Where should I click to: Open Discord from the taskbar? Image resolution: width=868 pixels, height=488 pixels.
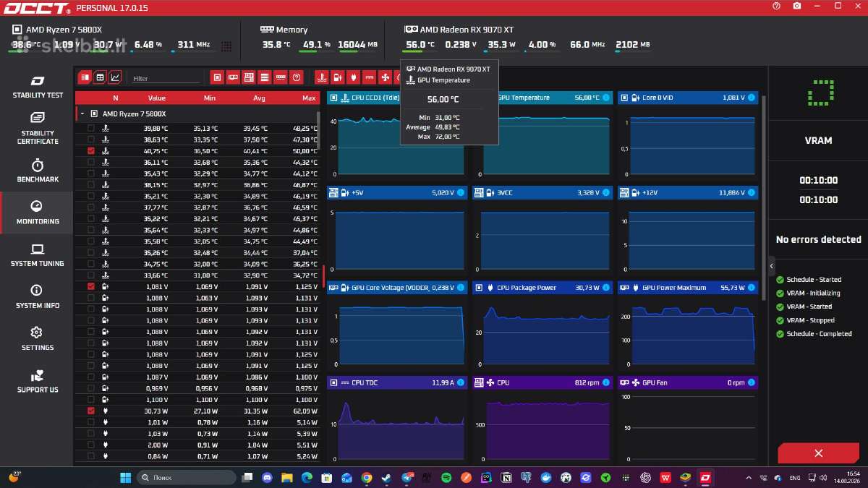click(x=268, y=477)
